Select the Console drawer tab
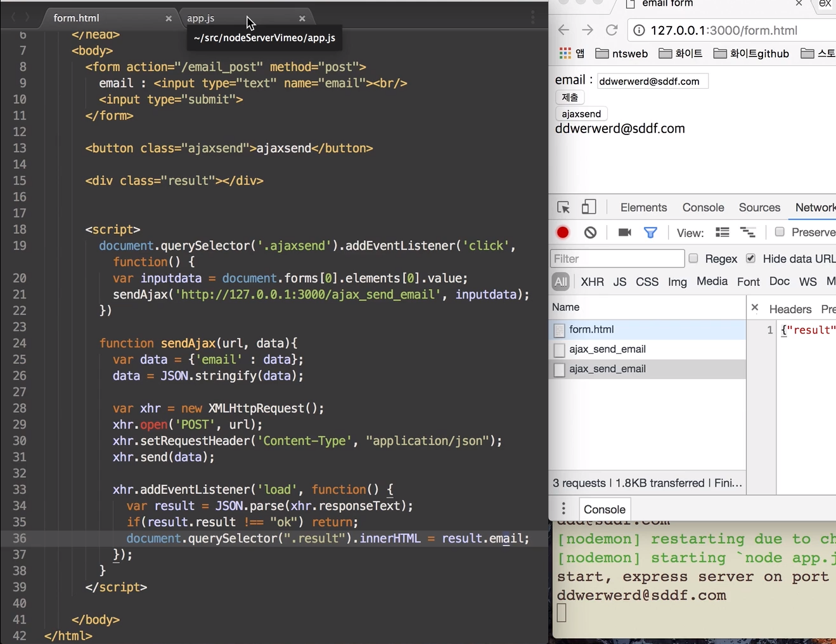This screenshot has height=644, width=836. pos(604,509)
